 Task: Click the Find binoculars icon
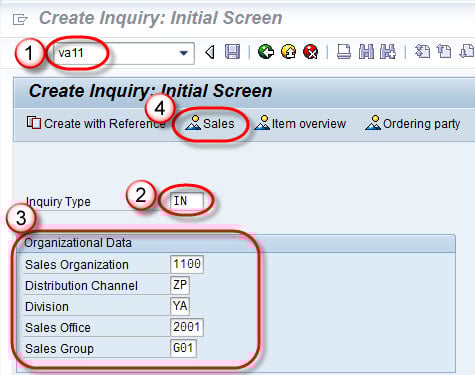click(366, 52)
